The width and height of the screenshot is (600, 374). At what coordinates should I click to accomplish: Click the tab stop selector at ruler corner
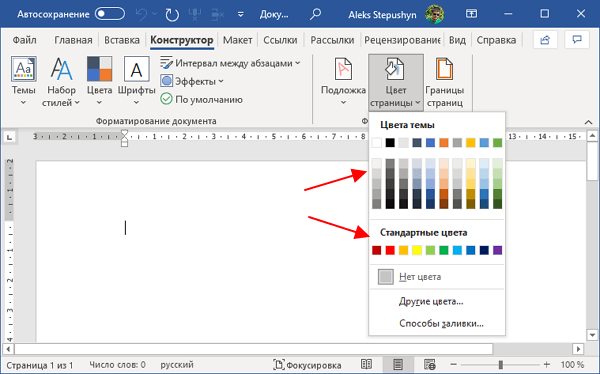click(9, 137)
